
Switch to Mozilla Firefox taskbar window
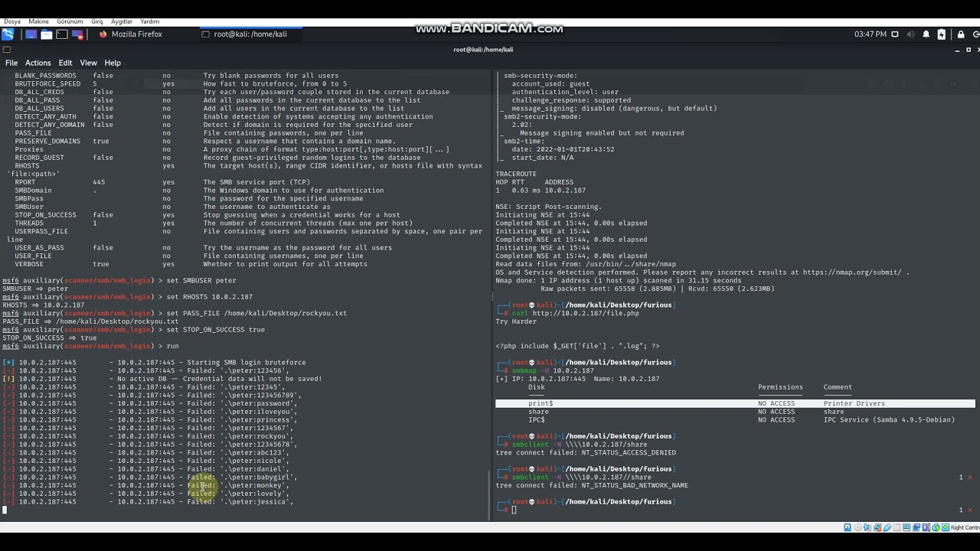[136, 34]
